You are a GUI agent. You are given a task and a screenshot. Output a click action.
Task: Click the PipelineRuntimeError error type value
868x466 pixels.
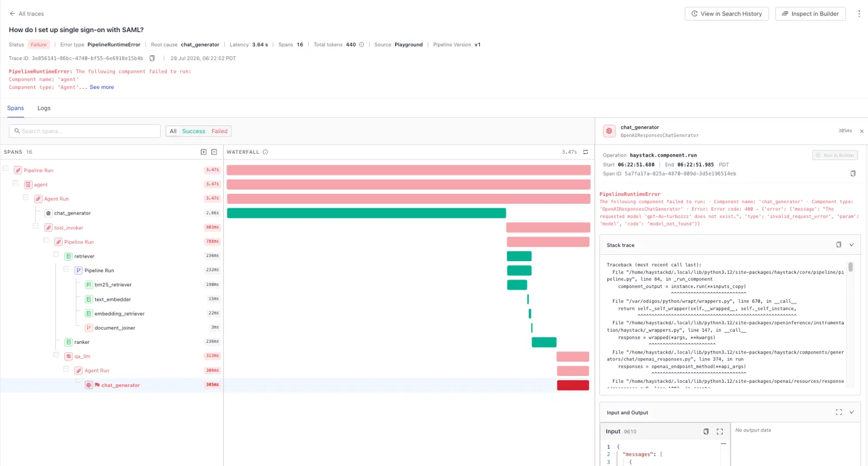114,44
